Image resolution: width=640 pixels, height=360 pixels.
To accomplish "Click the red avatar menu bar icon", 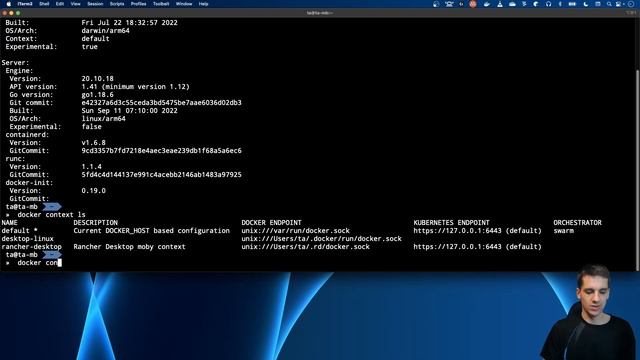I will tap(473, 4).
